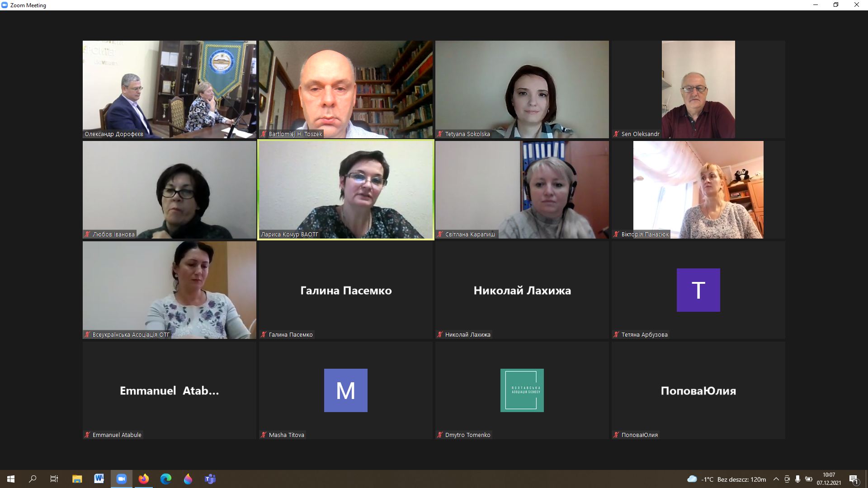Click the microphone icon in system tray
The image size is (868, 488).
click(x=798, y=479)
